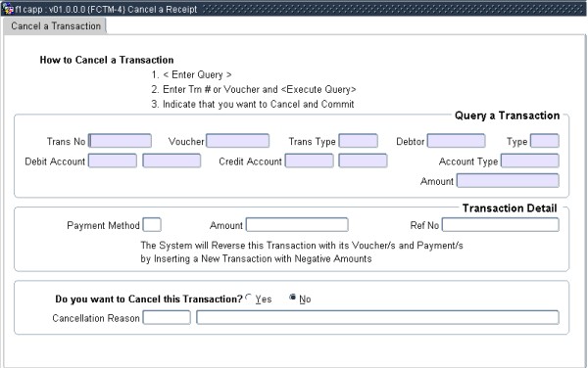The height and width of the screenshot is (368, 588).
Task: Click the application icon in title bar
Action: (8, 9)
